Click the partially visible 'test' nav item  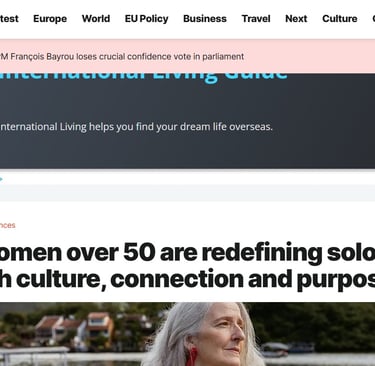click(x=9, y=19)
